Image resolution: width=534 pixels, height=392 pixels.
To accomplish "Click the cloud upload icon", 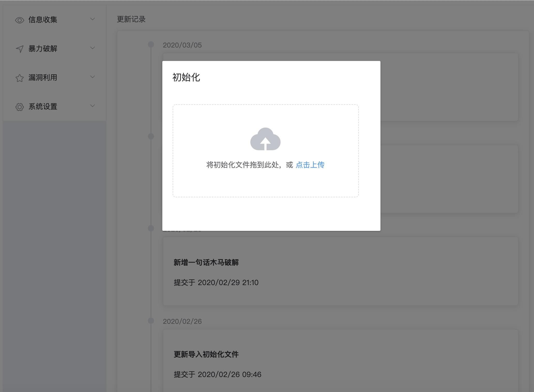I will tap(265, 139).
